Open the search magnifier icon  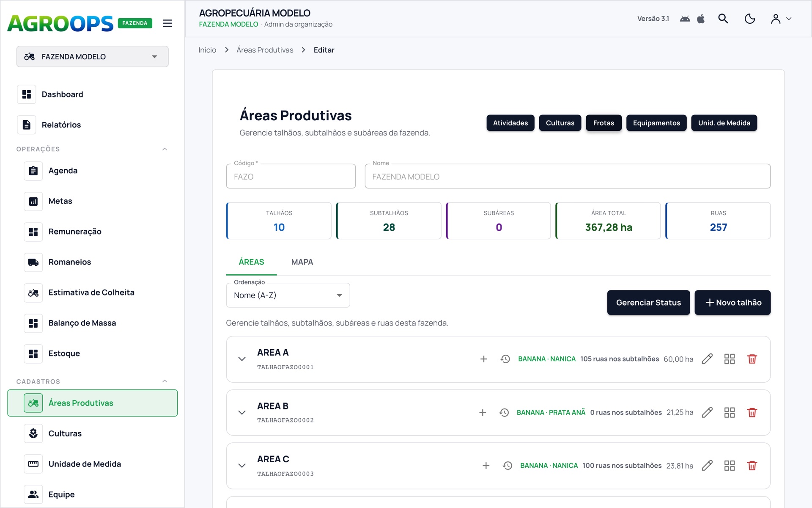click(723, 19)
